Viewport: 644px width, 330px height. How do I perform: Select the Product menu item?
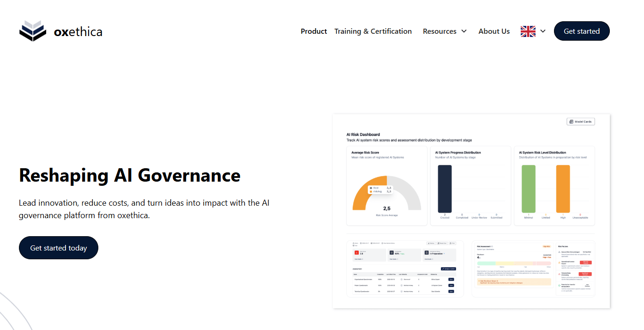pyautogui.click(x=313, y=31)
